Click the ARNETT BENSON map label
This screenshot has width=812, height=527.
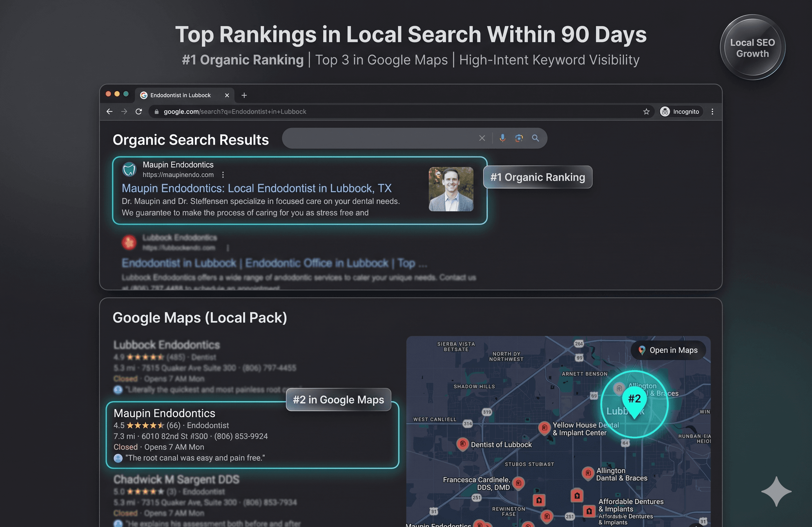point(584,374)
